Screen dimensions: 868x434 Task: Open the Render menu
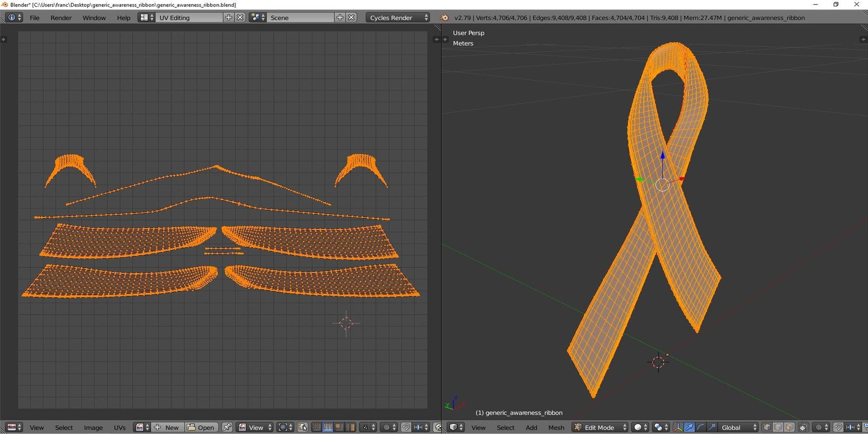(x=61, y=18)
